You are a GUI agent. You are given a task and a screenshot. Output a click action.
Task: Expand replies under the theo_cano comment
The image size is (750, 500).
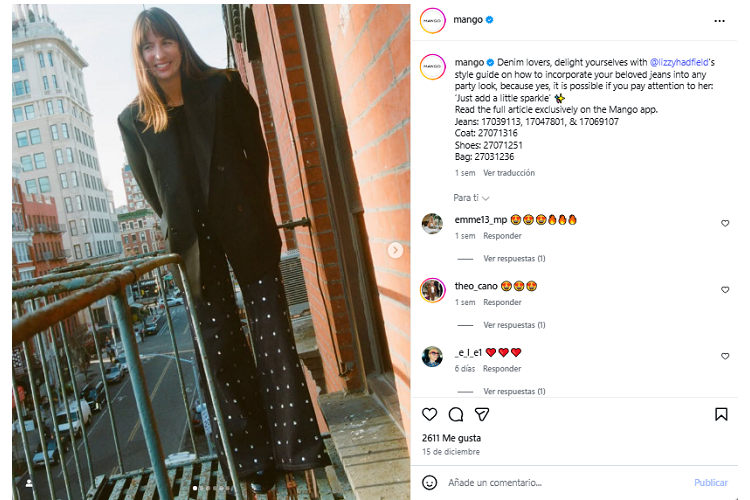tap(513, 325)
